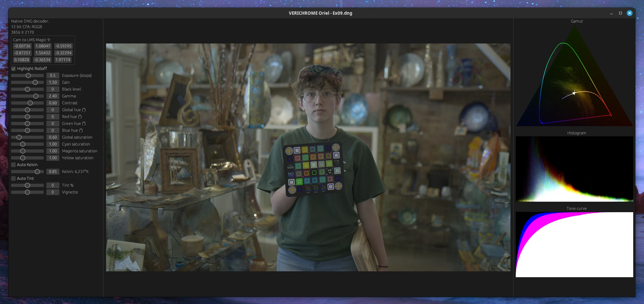Image resolution: width=644 pixels, height=304 pixels.
Task: Click the first Cam to LMS matrix cell -0.00736
Action: coord(22,46)
